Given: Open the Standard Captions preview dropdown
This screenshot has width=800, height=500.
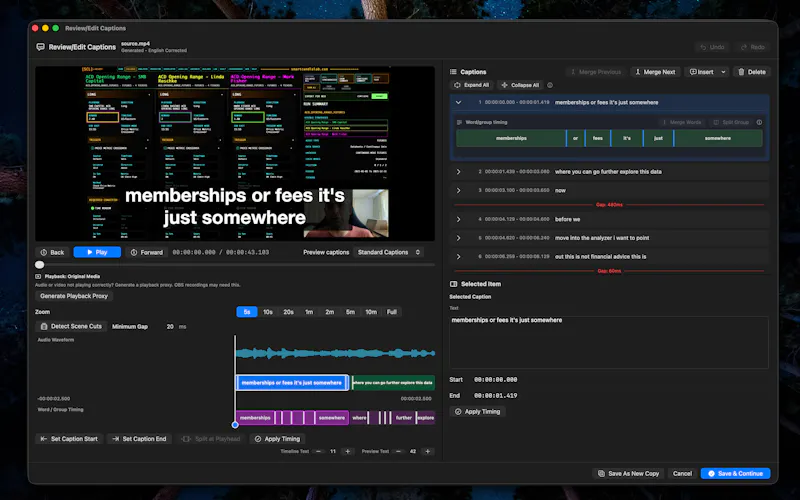Looking at the screenshot, I should (389, 252).
